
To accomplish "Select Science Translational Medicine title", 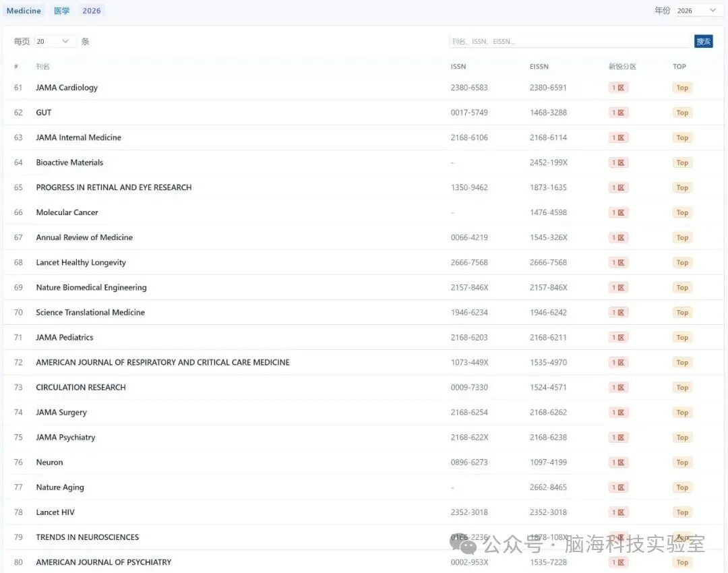I will click(x=90, y=313).
